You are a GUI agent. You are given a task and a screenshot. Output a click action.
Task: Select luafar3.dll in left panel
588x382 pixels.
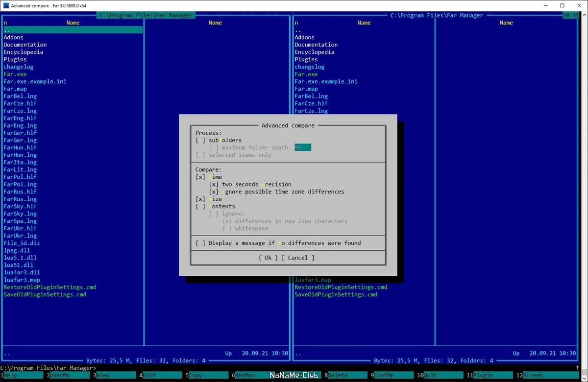point(22,272)
